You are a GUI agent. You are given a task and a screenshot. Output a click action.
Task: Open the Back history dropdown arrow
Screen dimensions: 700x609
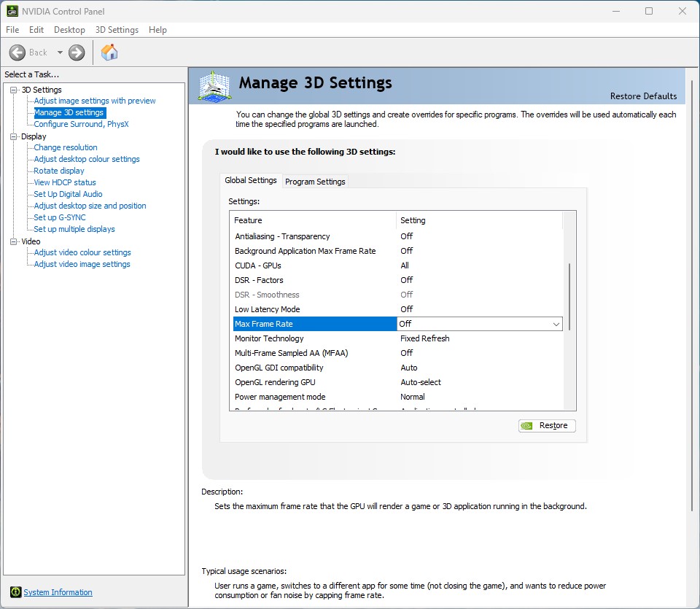point(60,53)
